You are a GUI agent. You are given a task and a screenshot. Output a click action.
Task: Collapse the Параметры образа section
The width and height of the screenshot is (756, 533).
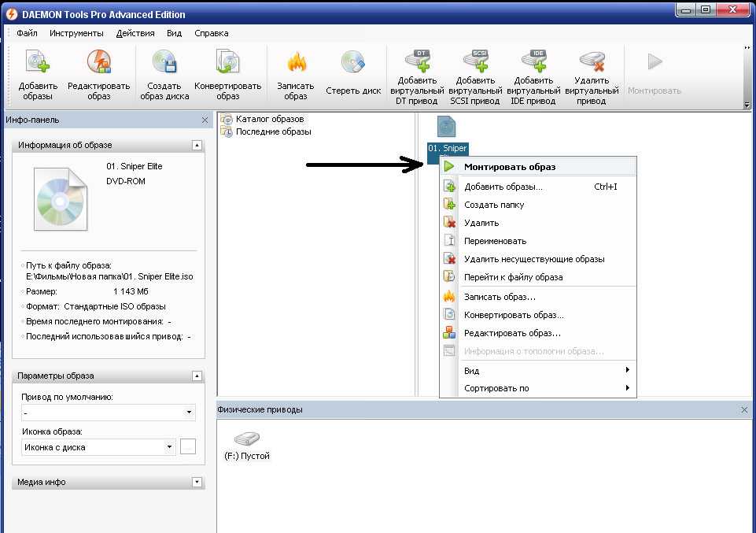click(x=197, y=376)
